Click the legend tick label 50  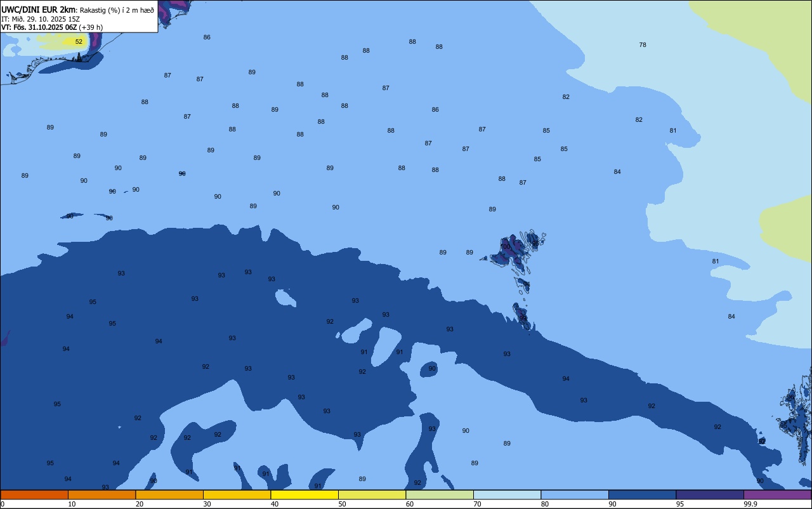342,504
